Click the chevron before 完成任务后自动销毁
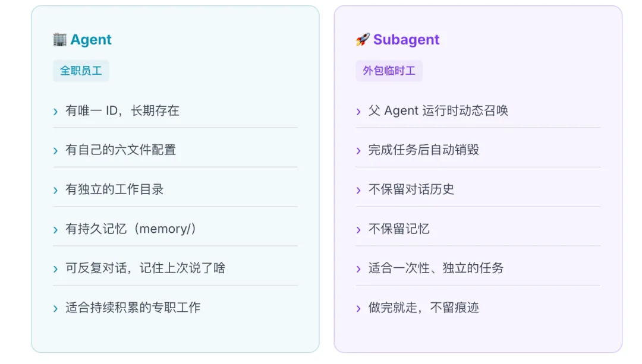The width and height of the screenshot is (642, 364). click(358, 151)
